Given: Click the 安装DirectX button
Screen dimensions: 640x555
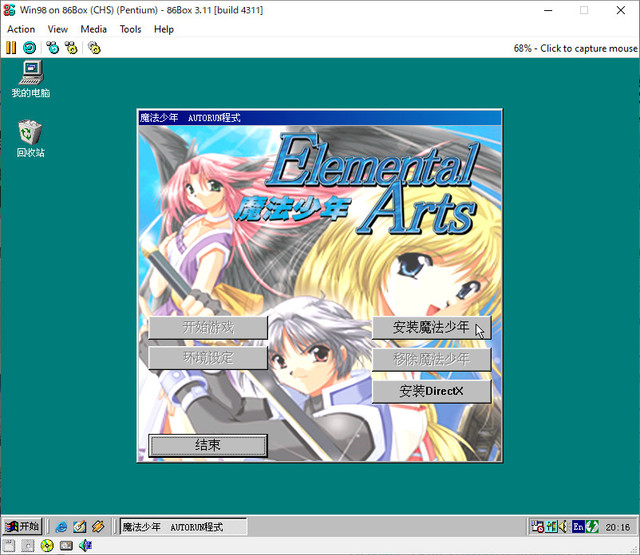Looking at the screenshot, I should pyautogui.click(x=431, y=391).
